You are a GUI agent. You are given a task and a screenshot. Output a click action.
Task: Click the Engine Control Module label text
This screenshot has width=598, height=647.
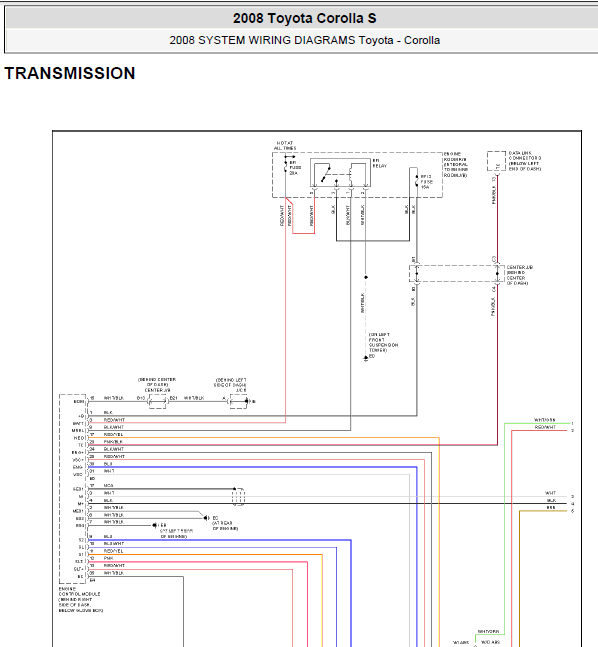coord(80,600)
